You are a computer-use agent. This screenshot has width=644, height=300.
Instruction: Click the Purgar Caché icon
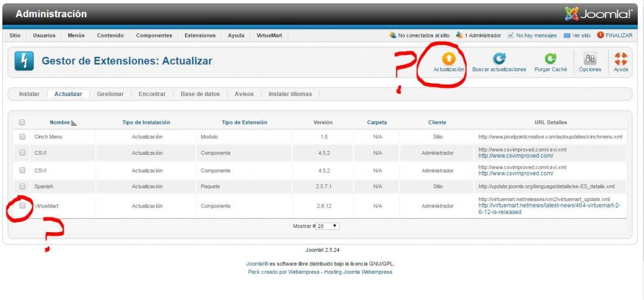(x=550, y=59)
